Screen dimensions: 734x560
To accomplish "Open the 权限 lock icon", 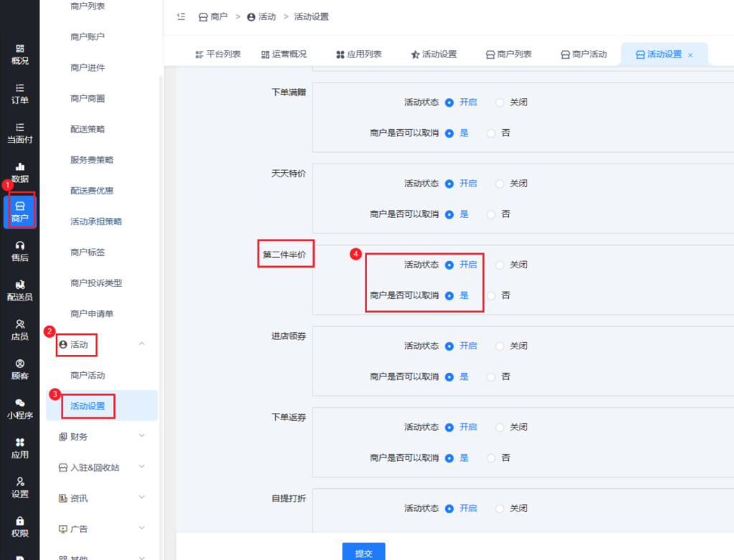I will click(20, 521).
